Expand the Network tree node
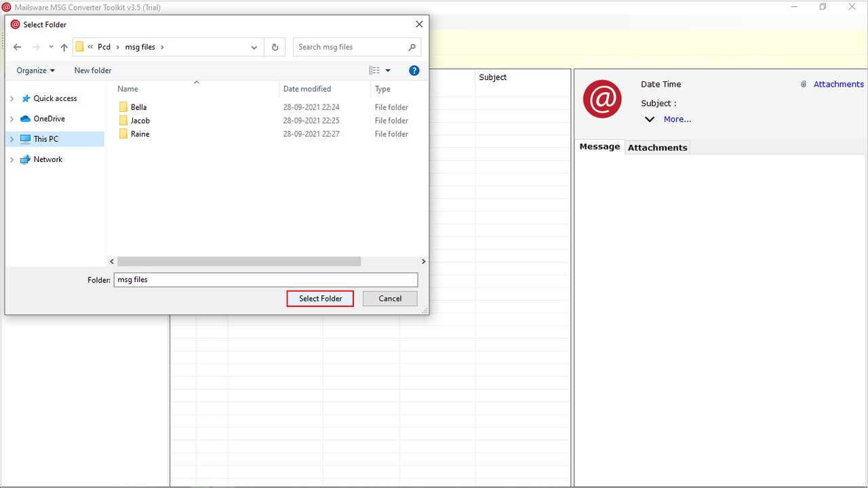The image size is (868, 488). [12, 159]
